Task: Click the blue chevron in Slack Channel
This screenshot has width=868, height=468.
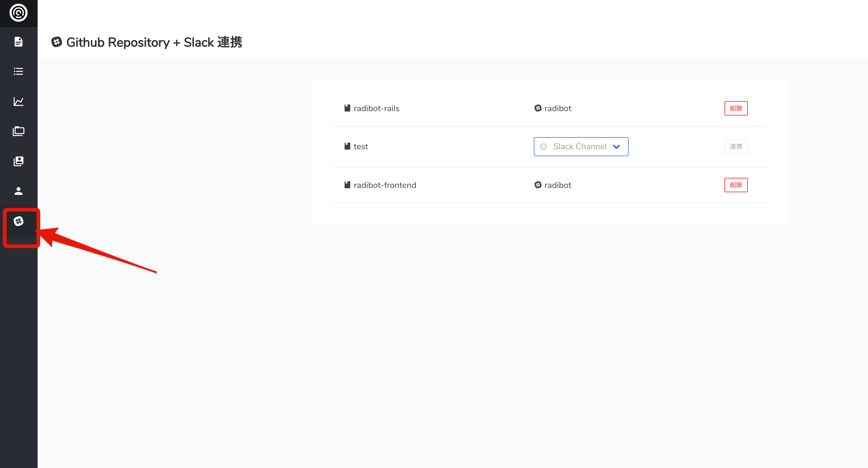Action: click(616, 147)
